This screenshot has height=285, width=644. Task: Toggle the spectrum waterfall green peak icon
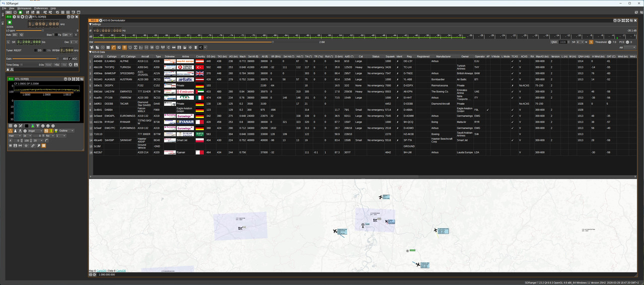(x=33, y=126)
